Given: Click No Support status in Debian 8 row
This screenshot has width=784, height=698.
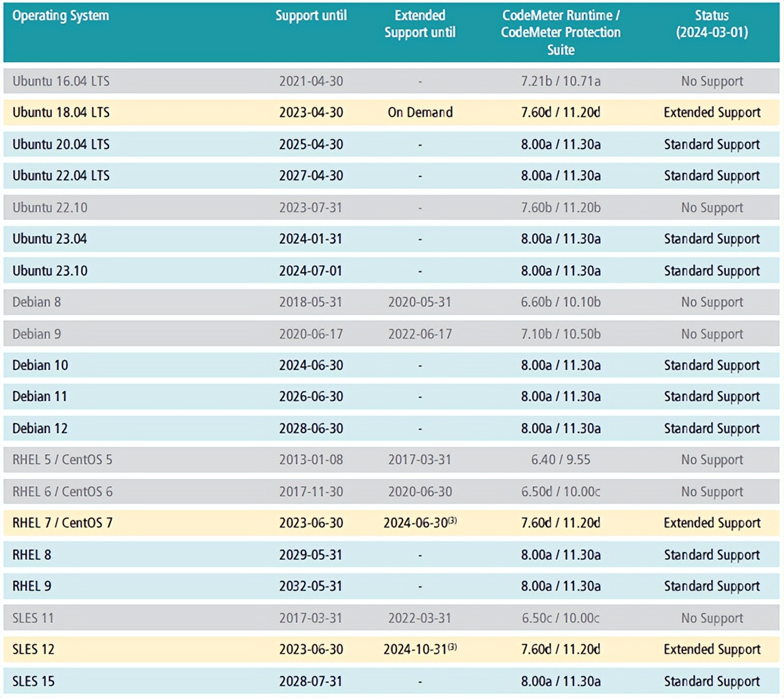Looking at the screenshot, I should (712, 302).
